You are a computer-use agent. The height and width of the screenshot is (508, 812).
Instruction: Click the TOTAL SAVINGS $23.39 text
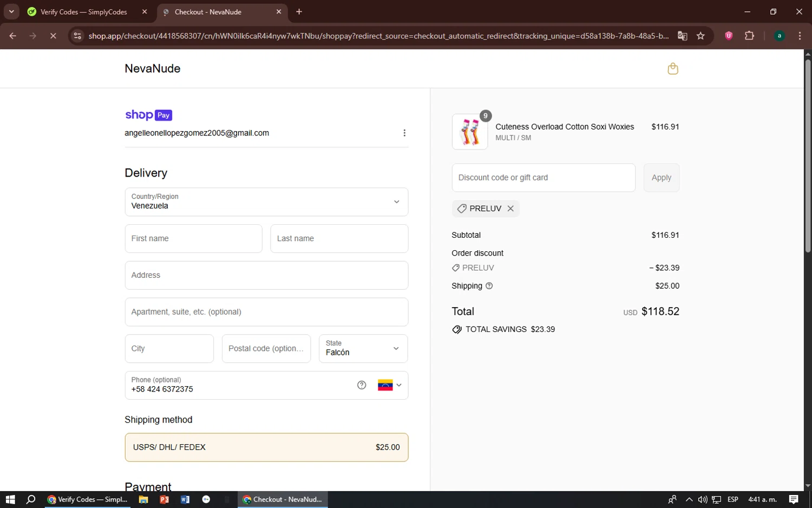(x=510, y=329)
